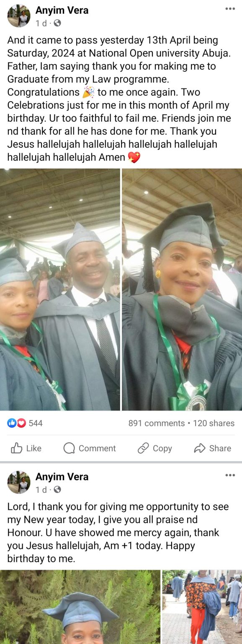
Task: Copy the post link
Action: pos(154,448)
